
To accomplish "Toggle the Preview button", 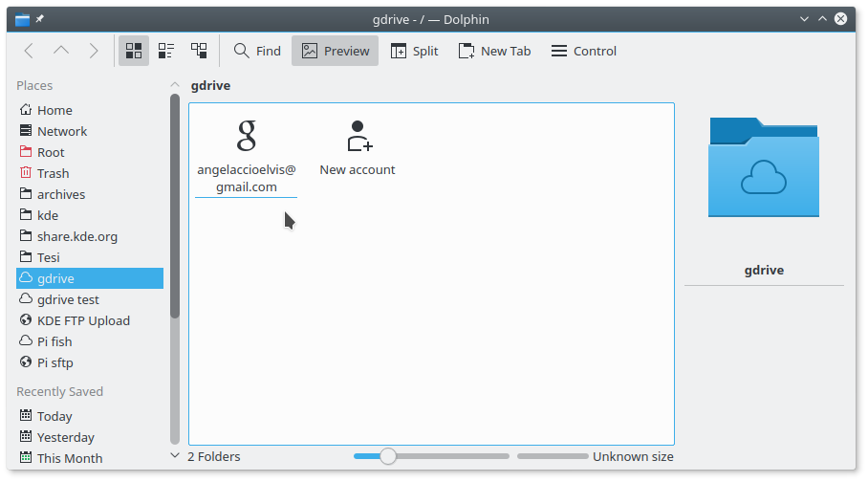I will pyautogui.click(x=335, y=51).
